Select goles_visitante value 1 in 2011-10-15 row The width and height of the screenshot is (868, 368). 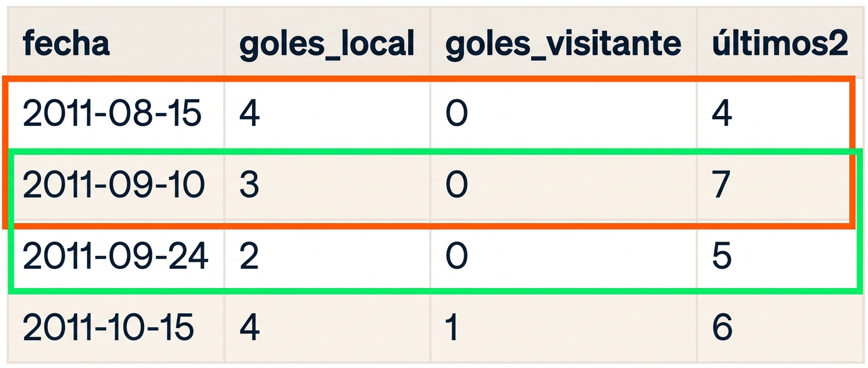pos(452,327)
